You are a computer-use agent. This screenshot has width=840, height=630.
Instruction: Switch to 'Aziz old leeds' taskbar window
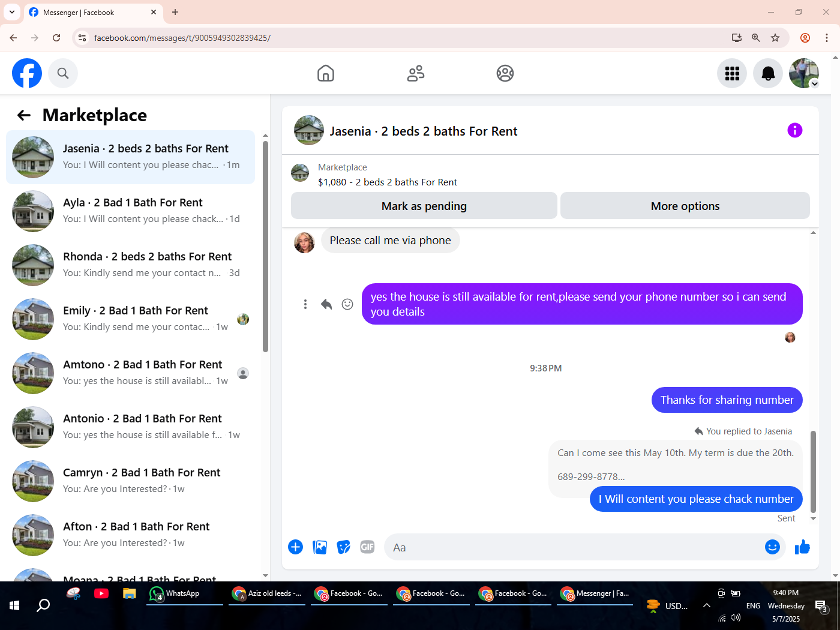pyautogui.click(x=268, y=593)
